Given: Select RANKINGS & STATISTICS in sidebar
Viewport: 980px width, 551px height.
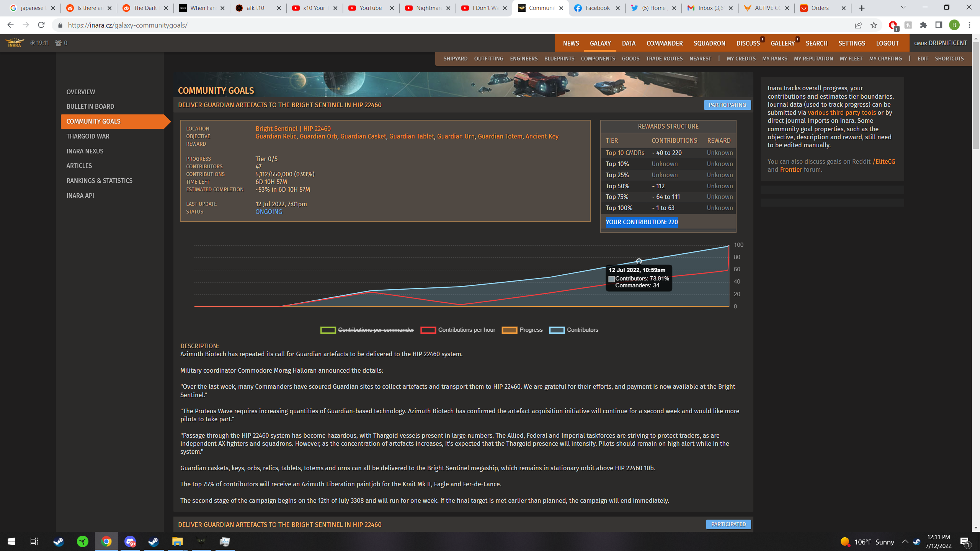Looking at the screenshot, I should [x=100, y=181].
